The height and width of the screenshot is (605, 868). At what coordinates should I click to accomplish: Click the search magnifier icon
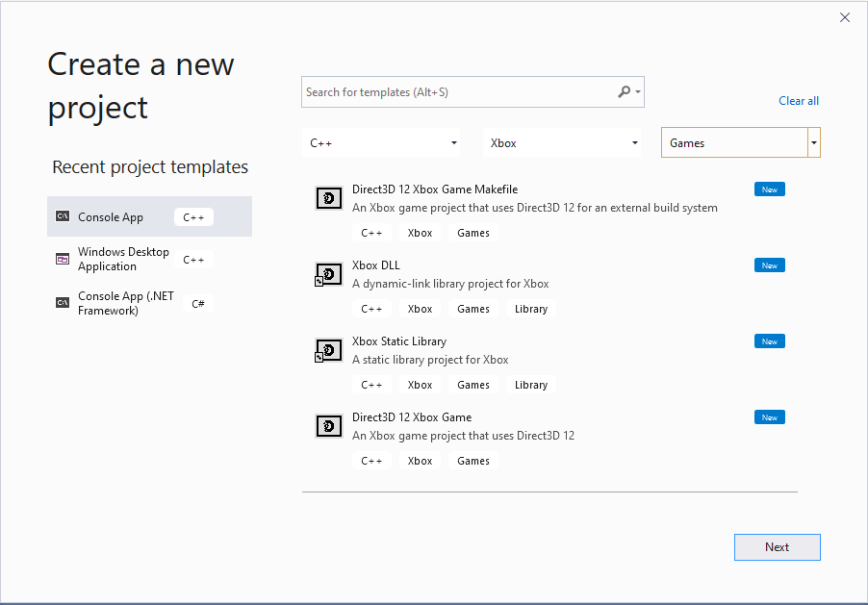coord(624,92)
